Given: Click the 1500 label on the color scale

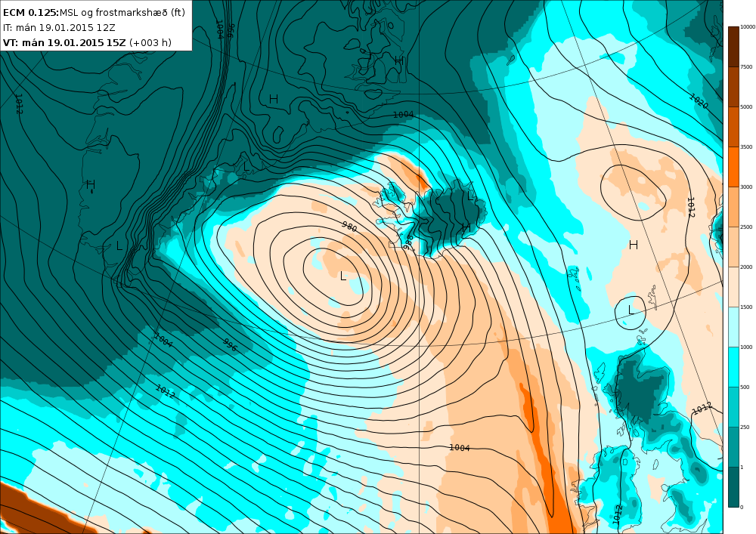Looking at the screenshot, I should click(x=746, y=307).
